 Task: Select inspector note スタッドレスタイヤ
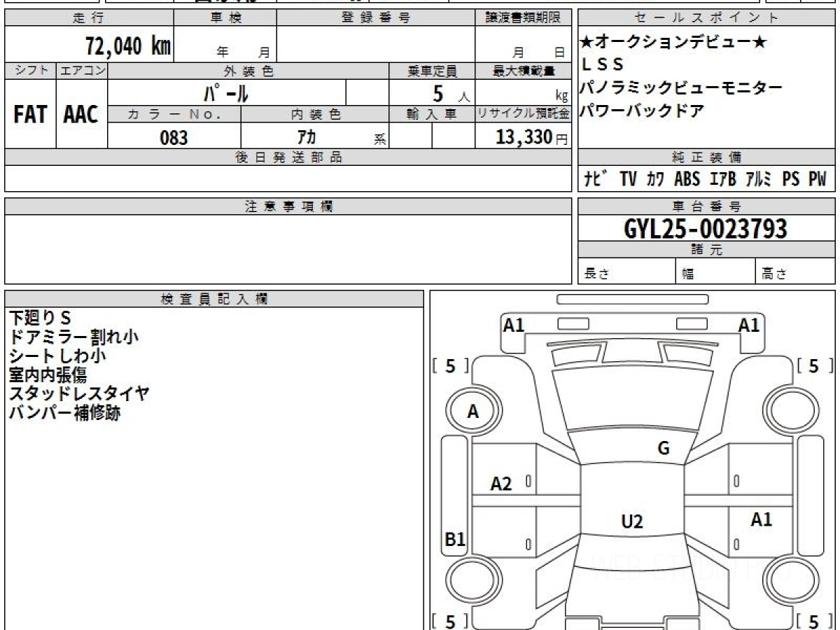tap(79, 393)
